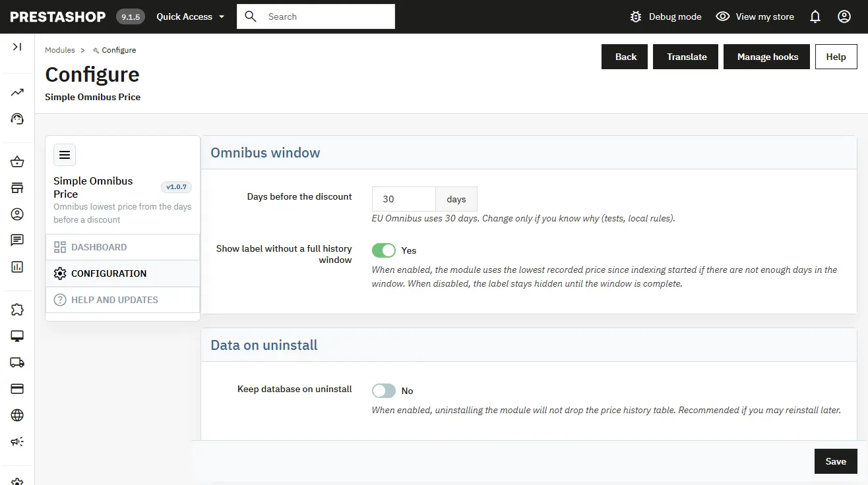Viewport: 868px width, 485px height.
Task: Open Payment via the credit card icon
Action: 17,389
